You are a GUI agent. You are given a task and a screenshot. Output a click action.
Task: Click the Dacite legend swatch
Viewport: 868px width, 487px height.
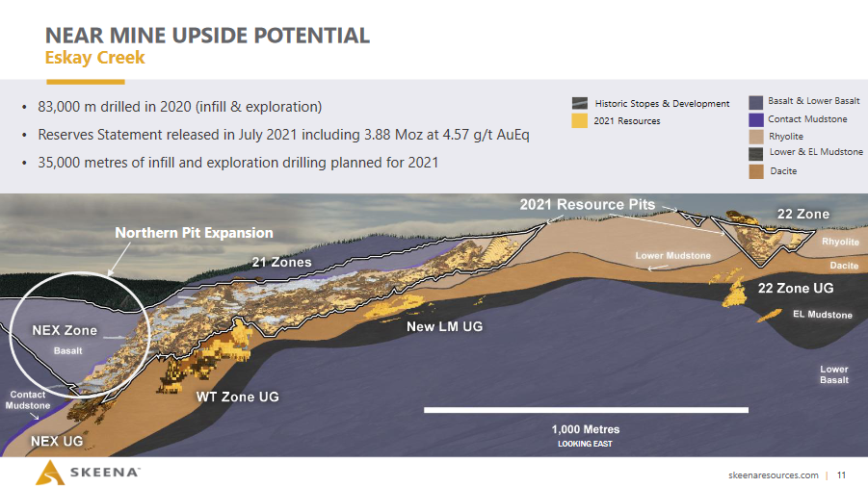(x=756, y=171)
